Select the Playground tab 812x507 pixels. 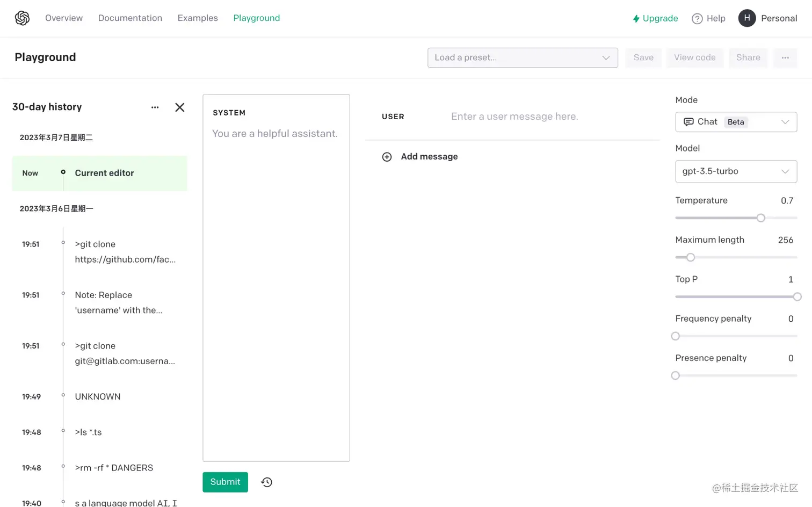click(x=257, y=18)
